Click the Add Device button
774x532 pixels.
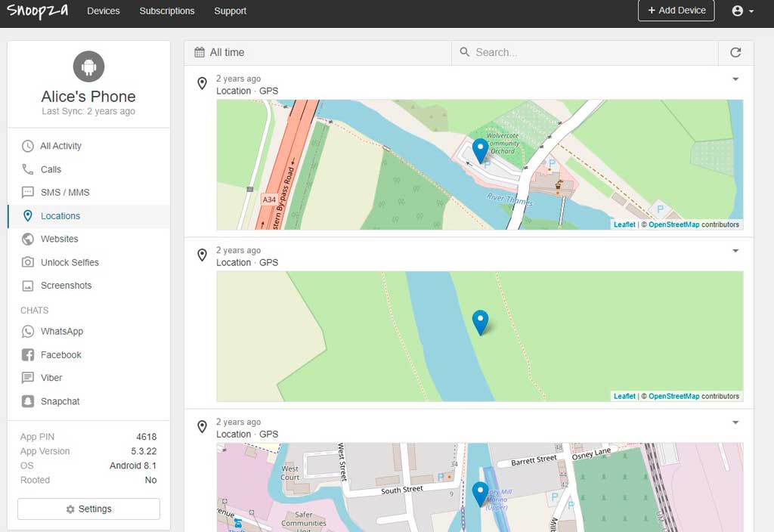(x=676, y=11)
